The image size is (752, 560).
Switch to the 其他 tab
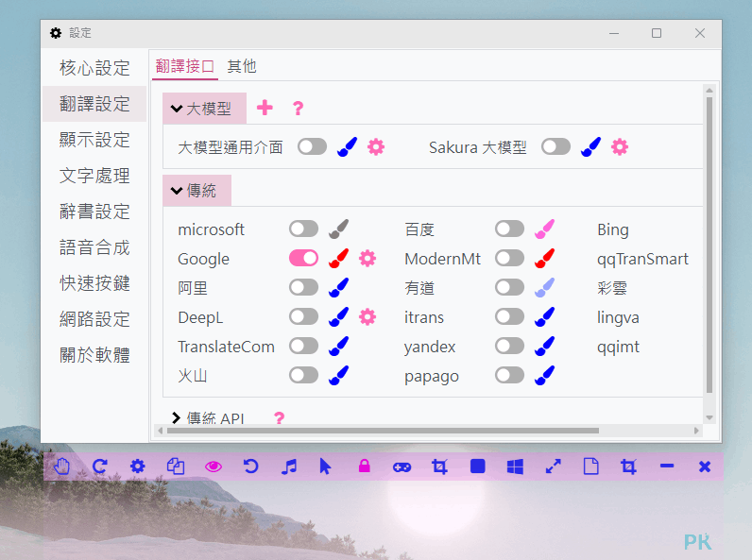click(242, 66)
